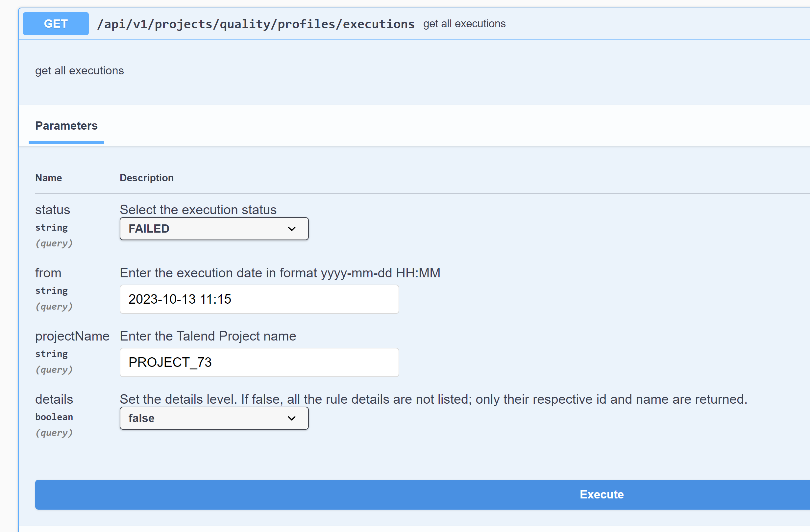Click the execution date input field
The height and width of the screenshot is (532, 810).
tap(259, 299)
